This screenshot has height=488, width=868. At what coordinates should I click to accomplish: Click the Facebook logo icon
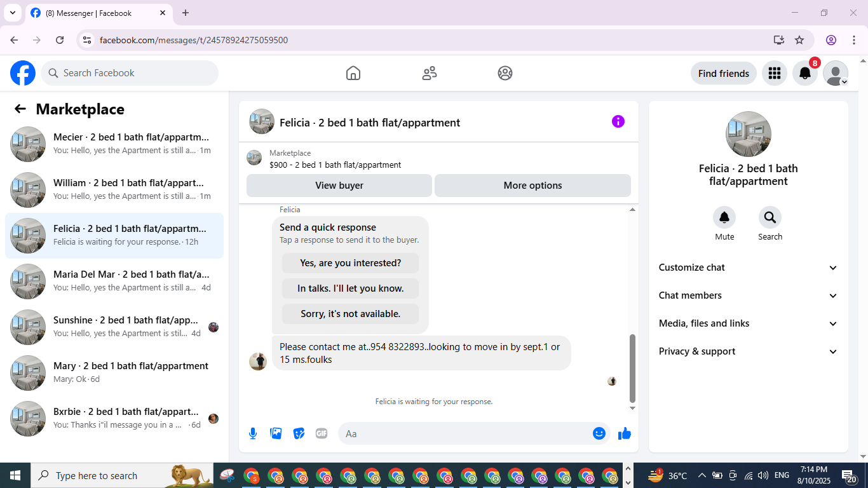click(x=23, y=73)
